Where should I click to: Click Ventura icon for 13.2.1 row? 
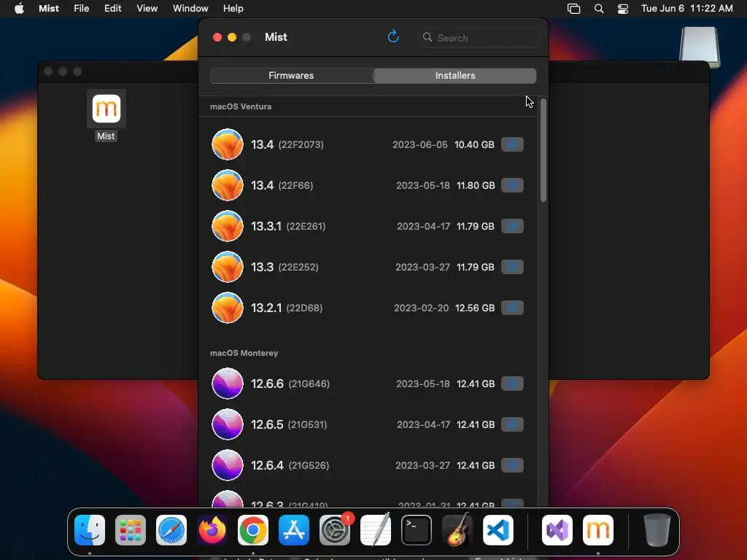tap(228, 308)
